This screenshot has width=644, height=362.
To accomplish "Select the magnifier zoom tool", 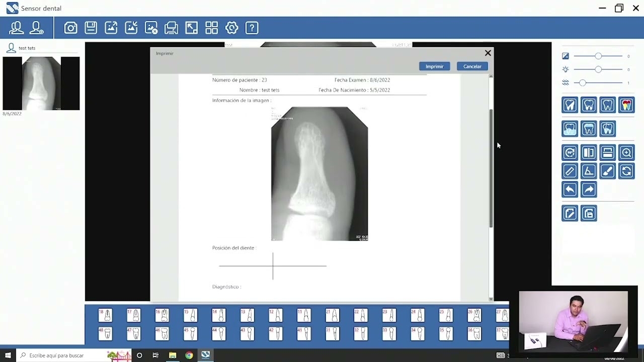I will click(x=626, y=152).
